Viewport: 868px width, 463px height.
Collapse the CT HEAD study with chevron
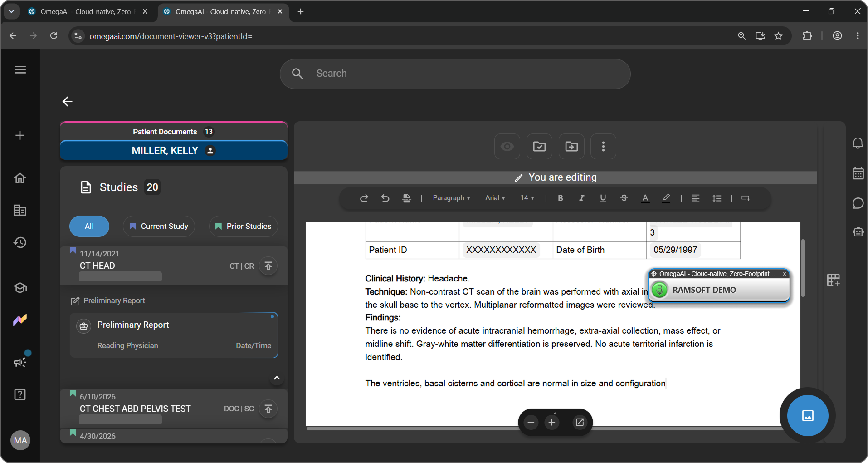pyautogui.click(x=277, y=378)
